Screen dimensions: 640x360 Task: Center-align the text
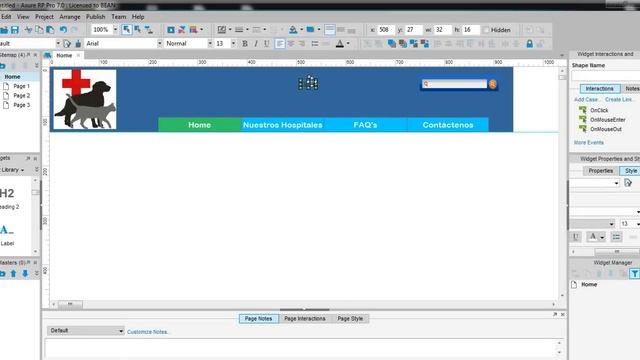(x=291, y=44)
